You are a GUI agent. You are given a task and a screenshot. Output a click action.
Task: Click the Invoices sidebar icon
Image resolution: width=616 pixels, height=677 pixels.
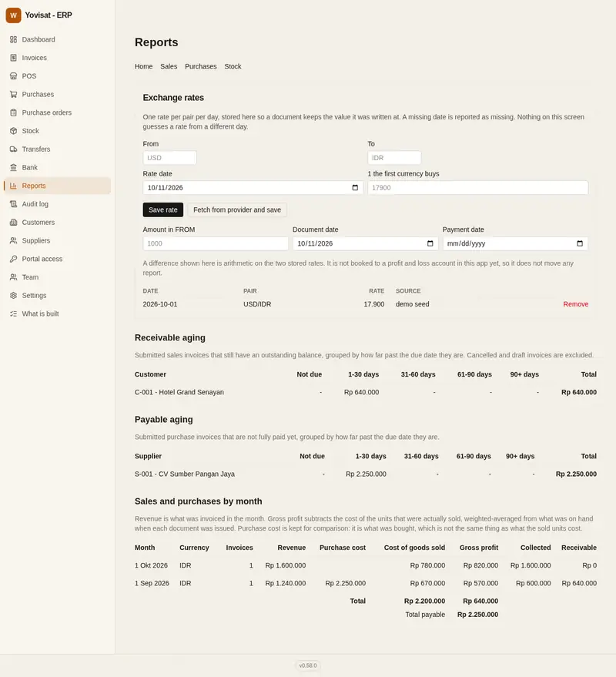13,58
